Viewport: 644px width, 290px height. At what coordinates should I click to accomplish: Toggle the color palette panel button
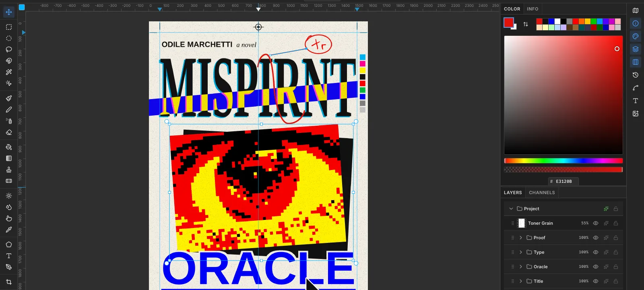[636, 36]
